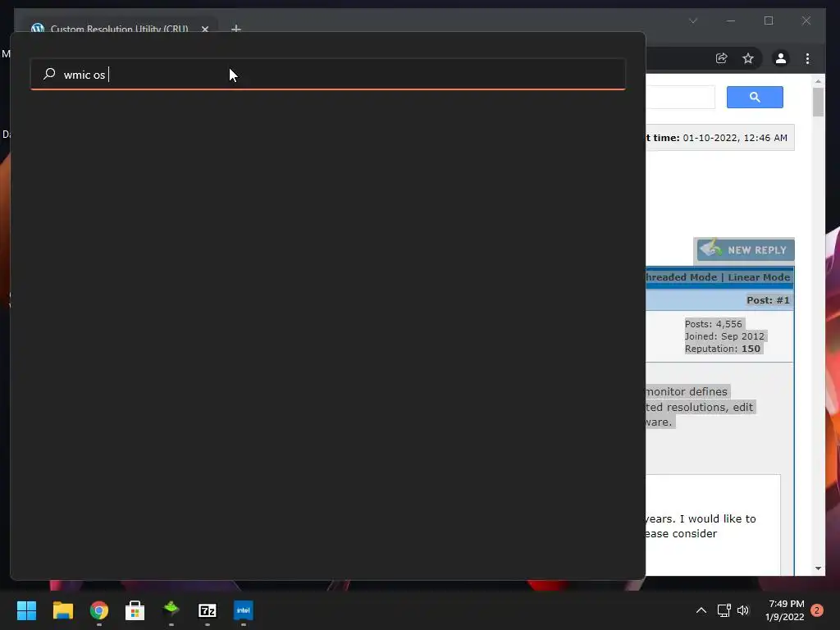Select the Custom Resolution Utility (CRU) tab
This screenshot has width=840, height=630.
point(119,29)
